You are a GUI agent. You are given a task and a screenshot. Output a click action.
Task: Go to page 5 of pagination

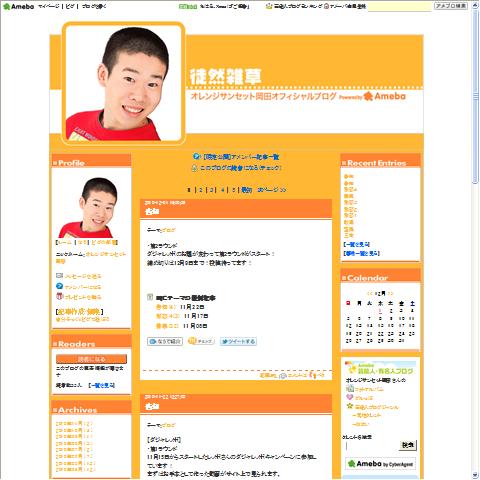tap(234, 190)
